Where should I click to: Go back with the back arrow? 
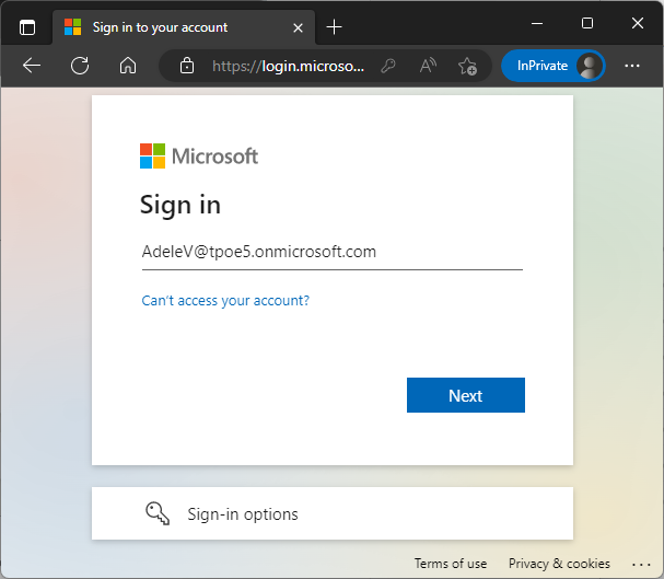(32, 66)
